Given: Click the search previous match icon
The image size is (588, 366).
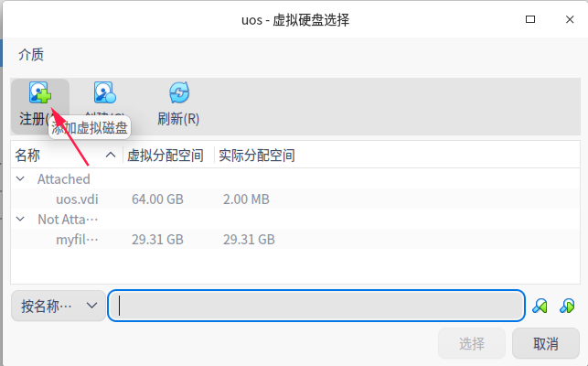Looking at the screenshot, I should (x=540, y=306).
